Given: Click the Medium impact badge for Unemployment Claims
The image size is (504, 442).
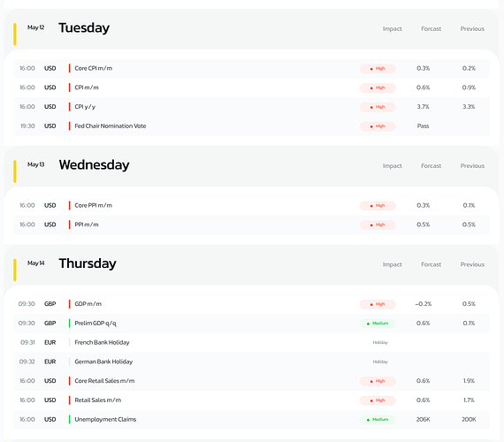Looking at the screenshot, I should [378, 420].
